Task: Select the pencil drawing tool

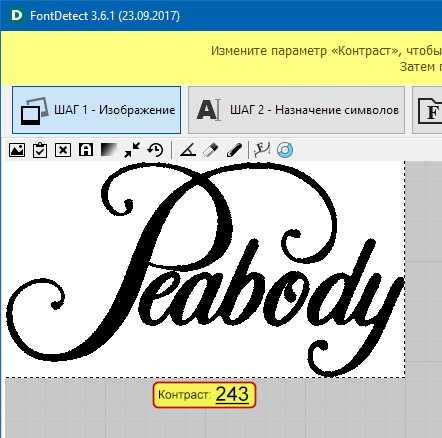Action: point(234,150)
